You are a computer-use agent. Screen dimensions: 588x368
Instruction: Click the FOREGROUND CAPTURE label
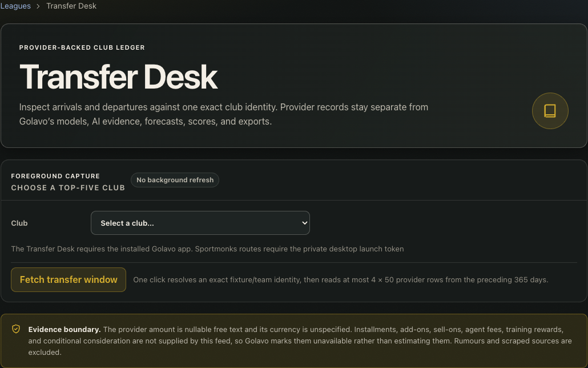pos(55,176)
